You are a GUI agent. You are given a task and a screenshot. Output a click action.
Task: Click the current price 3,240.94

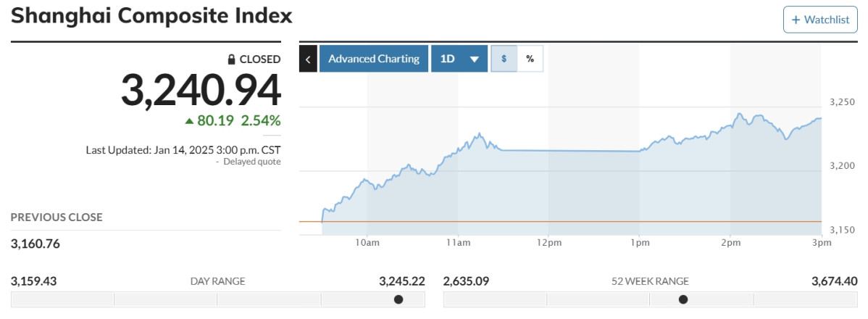click(200, 91)
